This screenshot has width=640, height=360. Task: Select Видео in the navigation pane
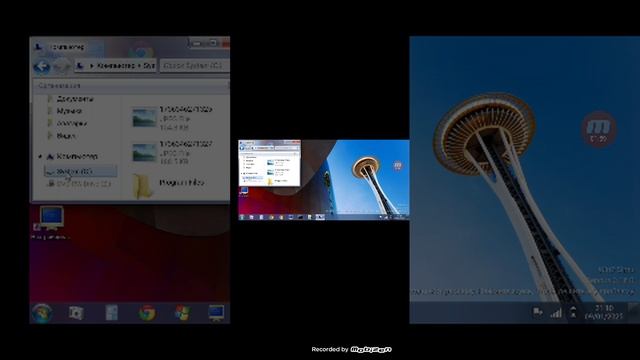point(61,136)
